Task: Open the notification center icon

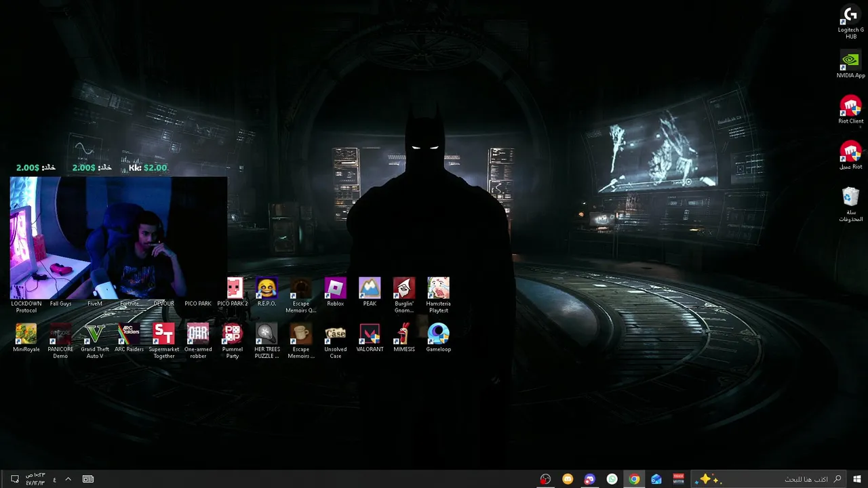Action: pos(14,479)
